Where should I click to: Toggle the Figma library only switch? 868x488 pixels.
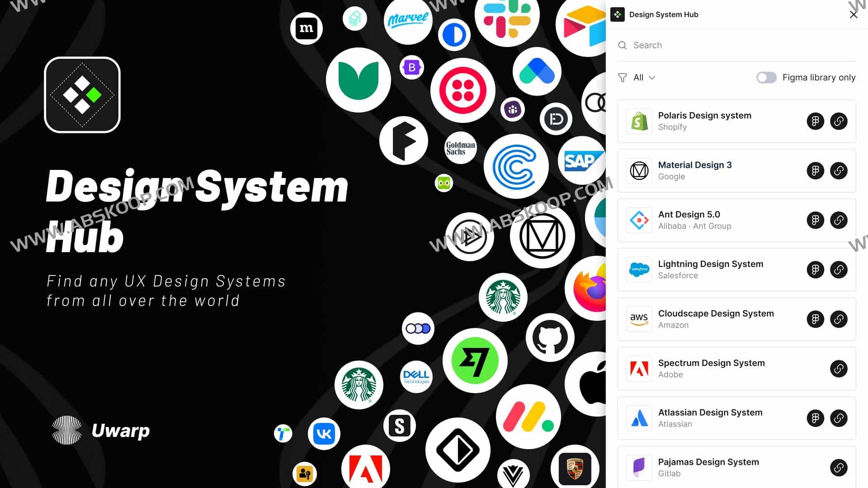tap(766, 77)
